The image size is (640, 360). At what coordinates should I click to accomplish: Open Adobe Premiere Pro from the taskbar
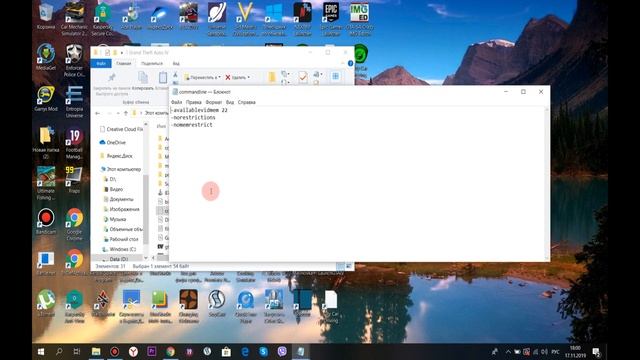click(152, 351)
